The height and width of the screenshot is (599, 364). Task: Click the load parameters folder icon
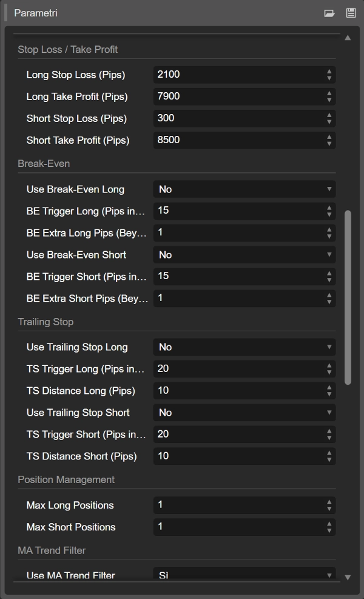(x=329, y=13)
